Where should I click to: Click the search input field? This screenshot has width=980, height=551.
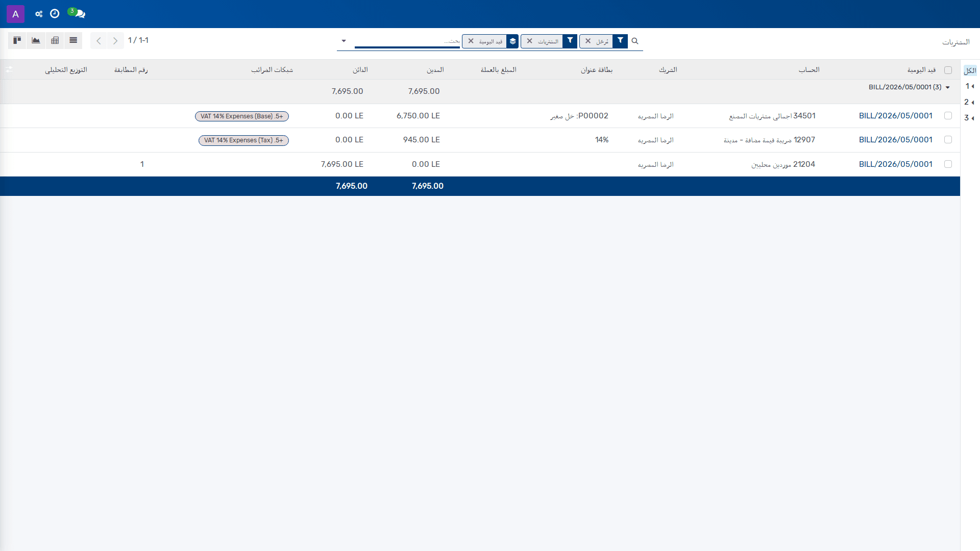point(407,41)
